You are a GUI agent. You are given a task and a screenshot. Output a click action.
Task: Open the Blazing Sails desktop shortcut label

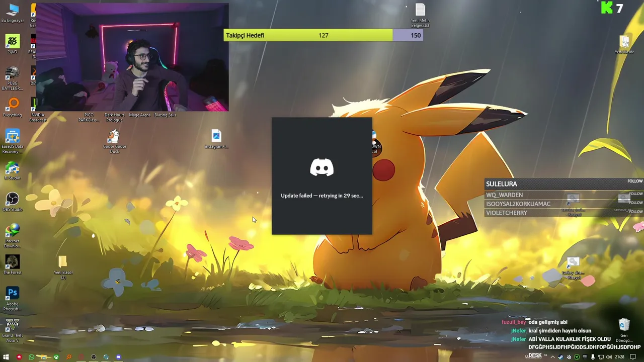point(165,115)
